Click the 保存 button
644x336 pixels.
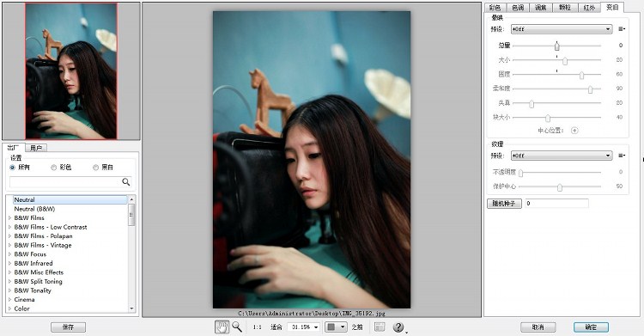coord(68,327)
